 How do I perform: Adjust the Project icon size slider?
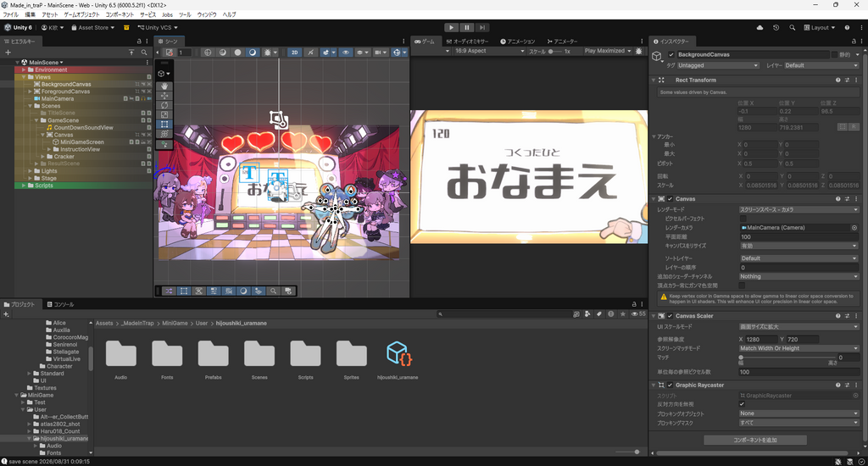coord(630,452)
